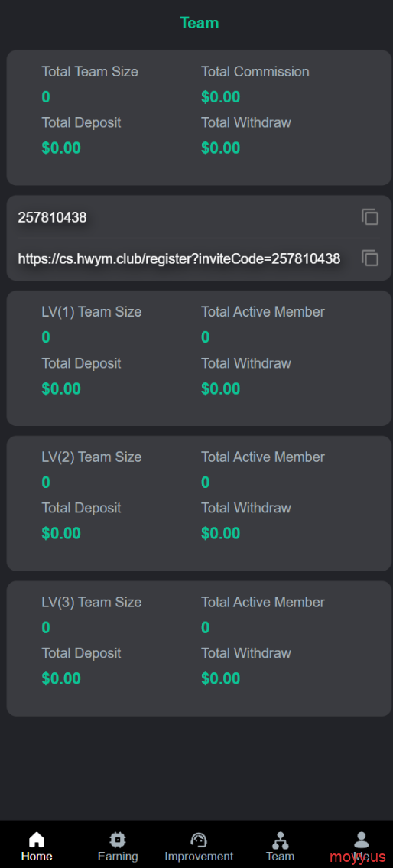Click the LV(3) Team Size card
The height and width of the screenshot is (868, 393).
199,649
